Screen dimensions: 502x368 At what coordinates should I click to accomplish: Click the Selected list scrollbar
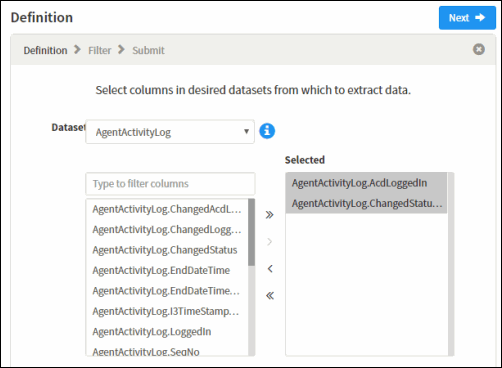(451, 264)
